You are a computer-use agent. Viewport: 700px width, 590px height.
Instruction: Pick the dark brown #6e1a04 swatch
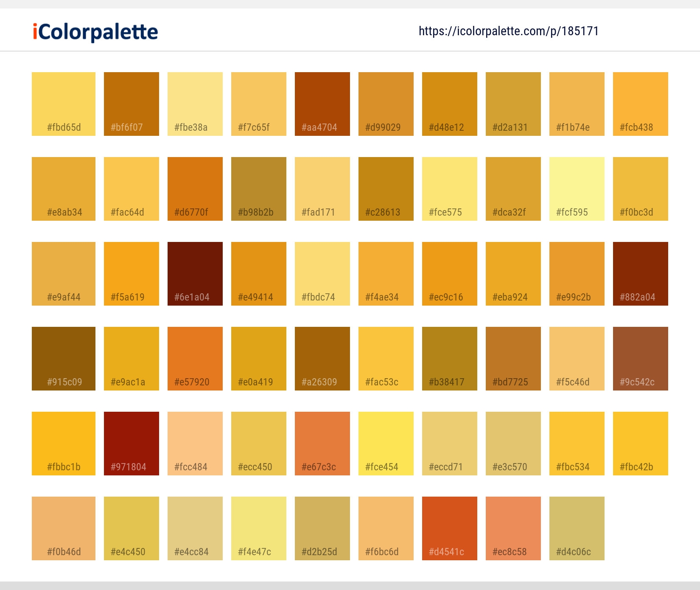tap(195, 274)
